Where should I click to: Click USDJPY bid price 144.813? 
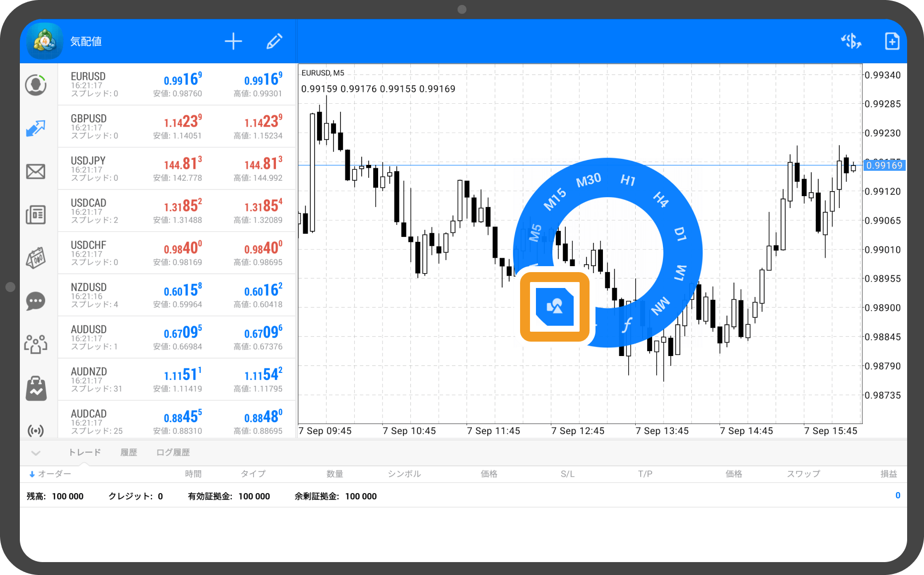point(183,163)
